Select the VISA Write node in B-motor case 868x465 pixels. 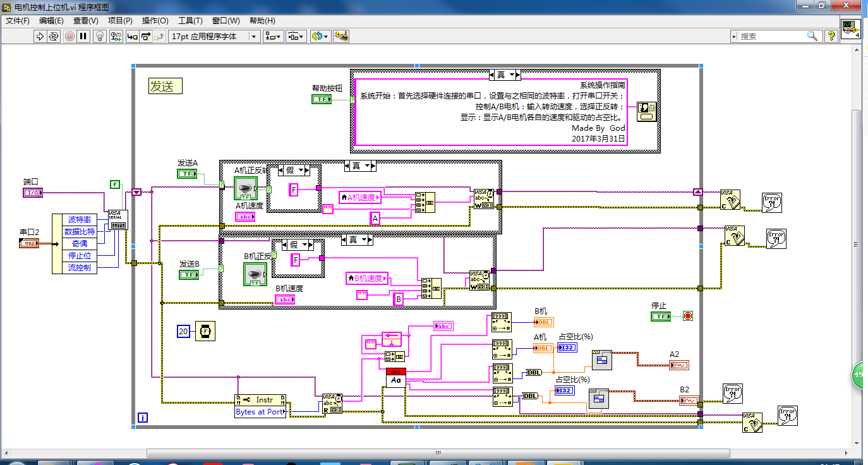(x=479, y=281)
